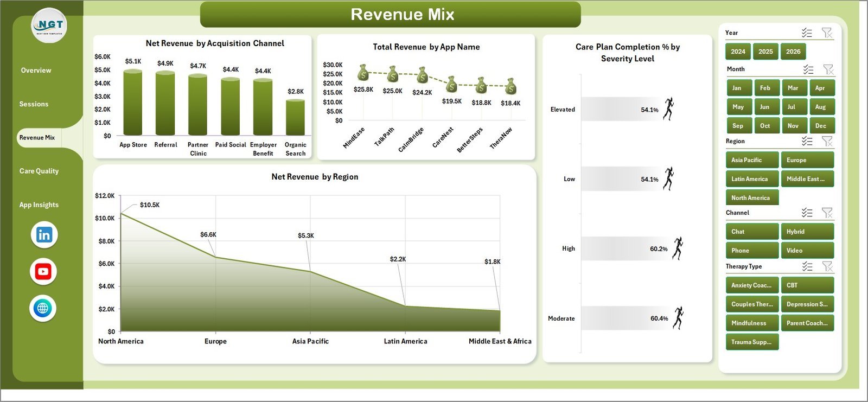Filter by year 2026
Viewport: 868px width, 402px height.
click(793, 52)
